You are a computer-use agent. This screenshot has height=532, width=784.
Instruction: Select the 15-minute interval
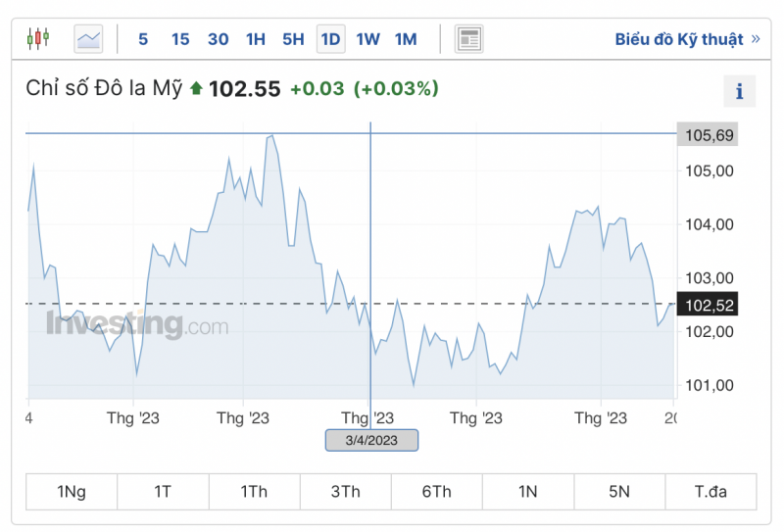coord(180,39)
